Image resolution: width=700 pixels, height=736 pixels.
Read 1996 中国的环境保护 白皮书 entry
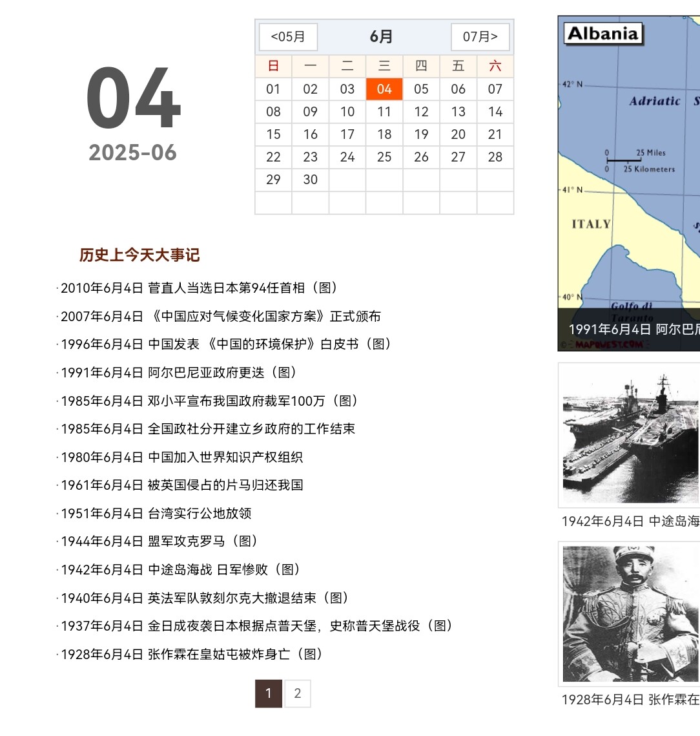pyautogui.click(x=226, y=344)
